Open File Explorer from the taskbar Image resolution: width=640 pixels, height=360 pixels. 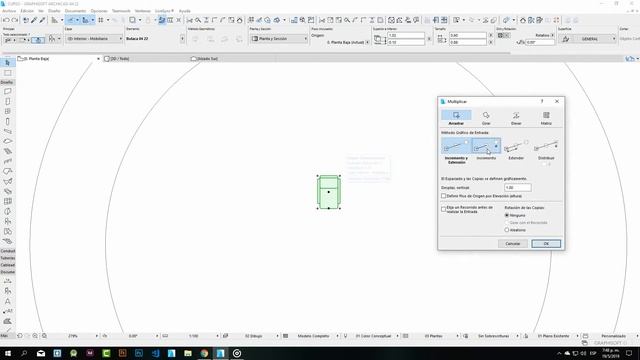coord(188,353)
